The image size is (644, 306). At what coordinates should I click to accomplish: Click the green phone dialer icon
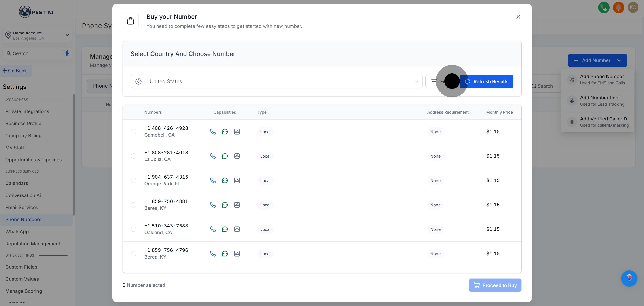click(x=604, y=7)
